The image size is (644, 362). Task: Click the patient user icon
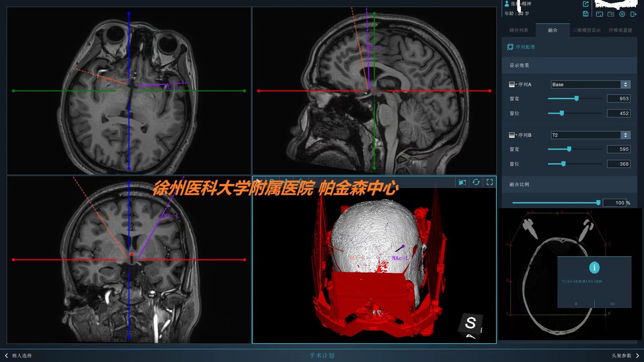[x=507, y=4]
